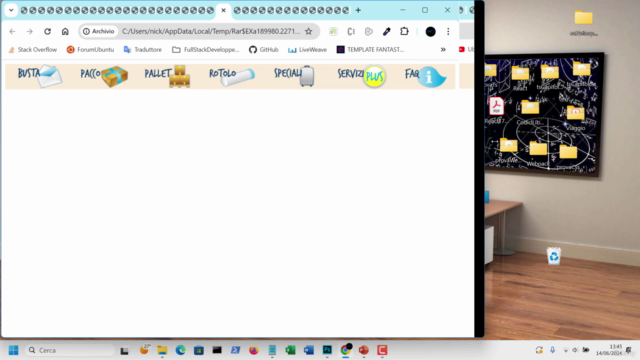Viewport: 640px width, 360px height.
Task: Open the FullStackDeveloppe... bookmark folder
Action: pos(205,49)
